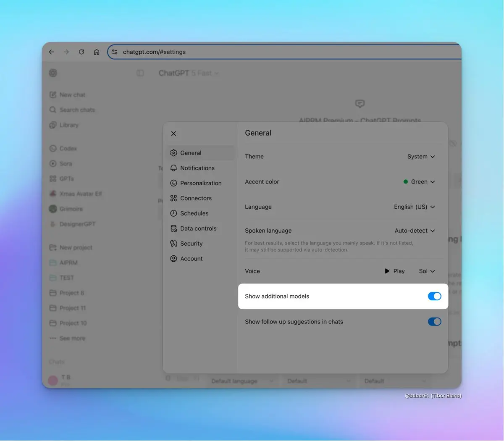504x441 pixels.
Task: Click the browser forward arrow
Action: [x=66, y=52]
